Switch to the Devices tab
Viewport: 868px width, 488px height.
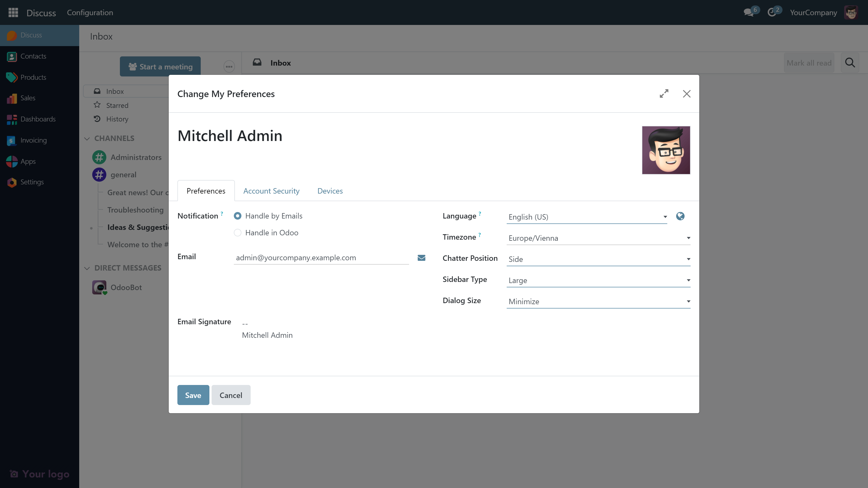click(x=330, y=191)
